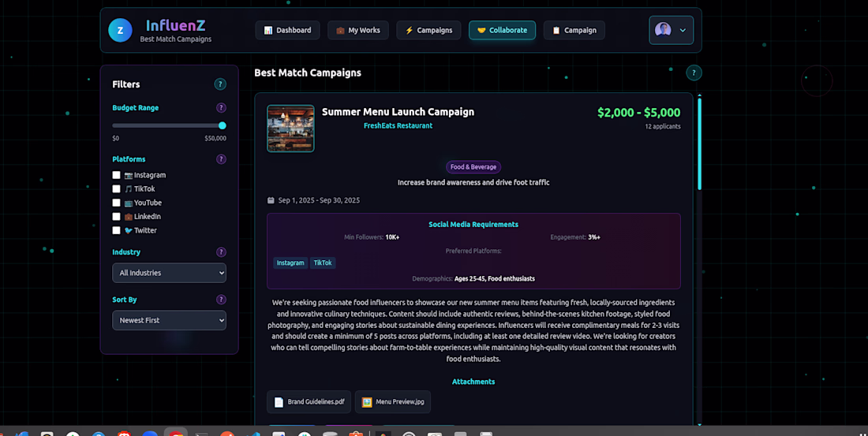Click the FreshEats Restaurant link
Viewport: 868px width, 436px height.
tap(398, 125)
